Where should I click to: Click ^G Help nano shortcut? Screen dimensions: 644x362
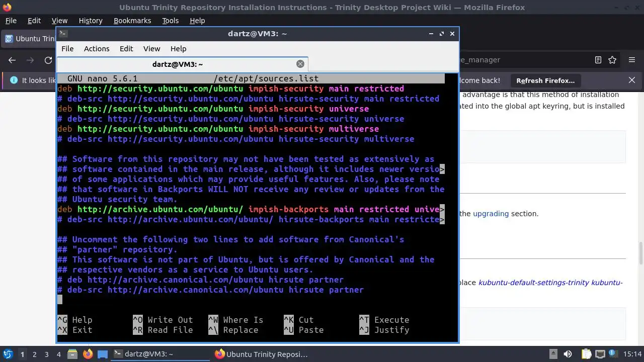point(75,320)
